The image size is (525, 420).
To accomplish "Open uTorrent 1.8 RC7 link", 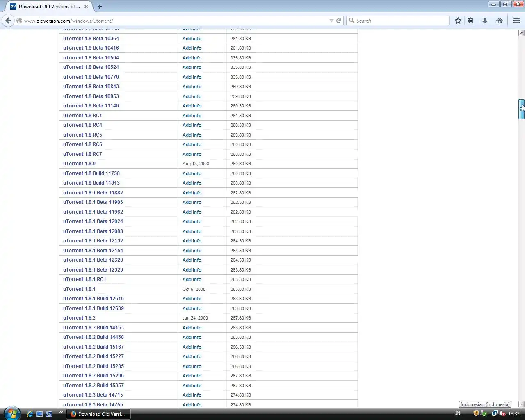I will pyautogui.click(x=82, y=154).
